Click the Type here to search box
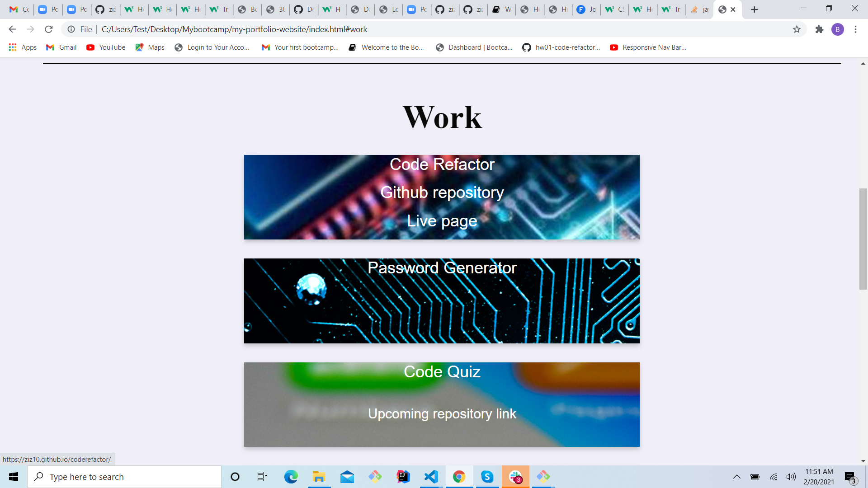868x488 pixels. (x=124, y=477)
